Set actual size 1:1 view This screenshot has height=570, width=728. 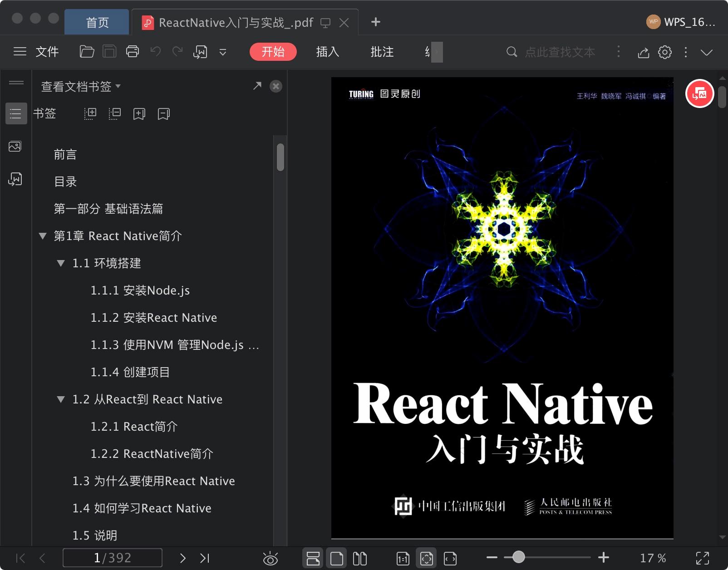click(403, 559)
